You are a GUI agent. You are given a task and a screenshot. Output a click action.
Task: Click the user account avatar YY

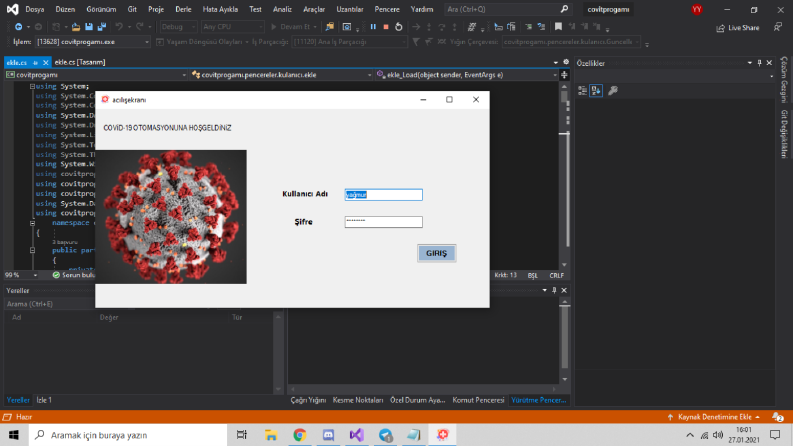tap(697, 9)
